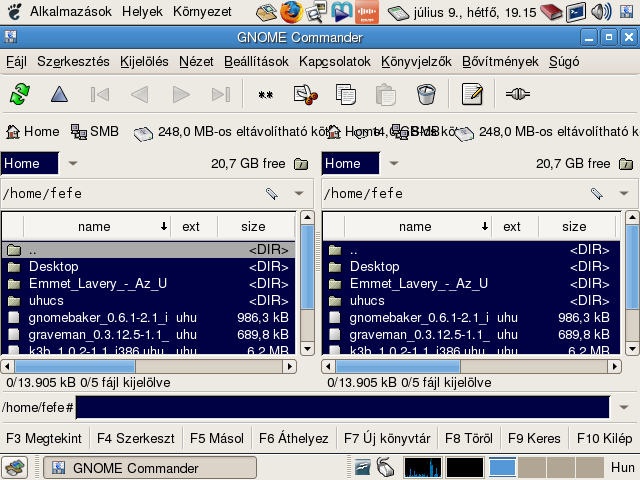Click volume speaker icon in top panel

pyautogui.click(x=601, y=12)
